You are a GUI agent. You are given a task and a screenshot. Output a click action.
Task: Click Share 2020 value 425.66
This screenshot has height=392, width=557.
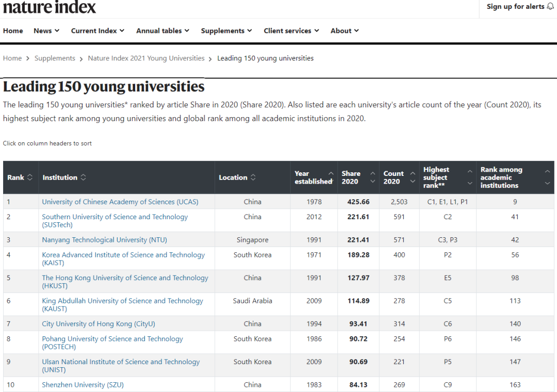[358, 202]
